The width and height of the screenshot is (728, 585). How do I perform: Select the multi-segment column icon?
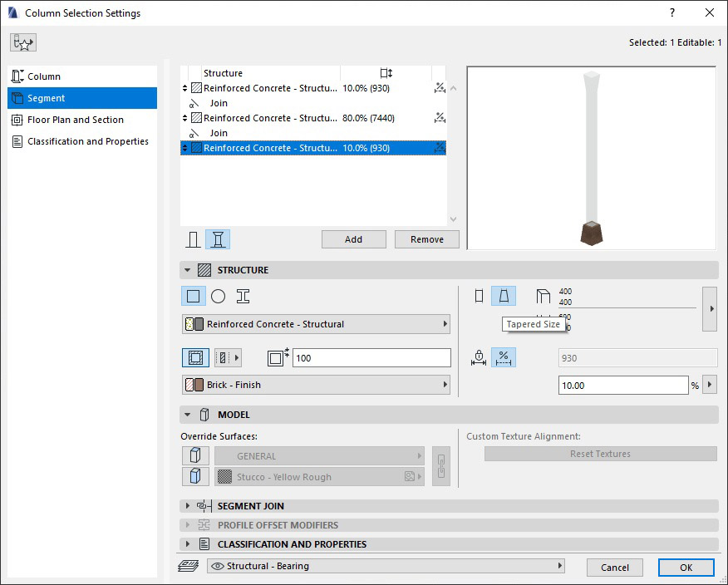coord(218,239)
